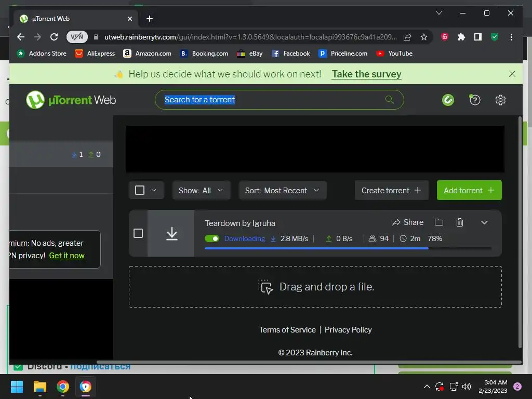
Task: Open Priceline.com bookmark
Action: 343,54
